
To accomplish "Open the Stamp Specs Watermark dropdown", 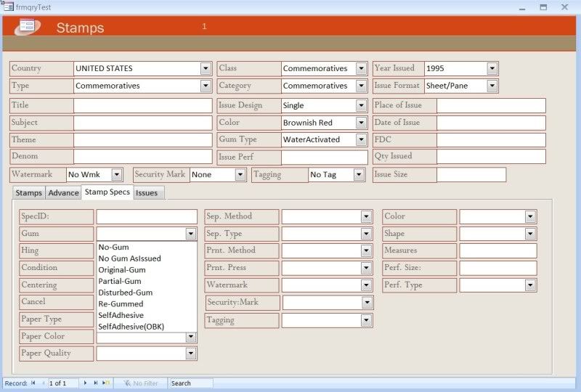I will (x=366, y=285).
